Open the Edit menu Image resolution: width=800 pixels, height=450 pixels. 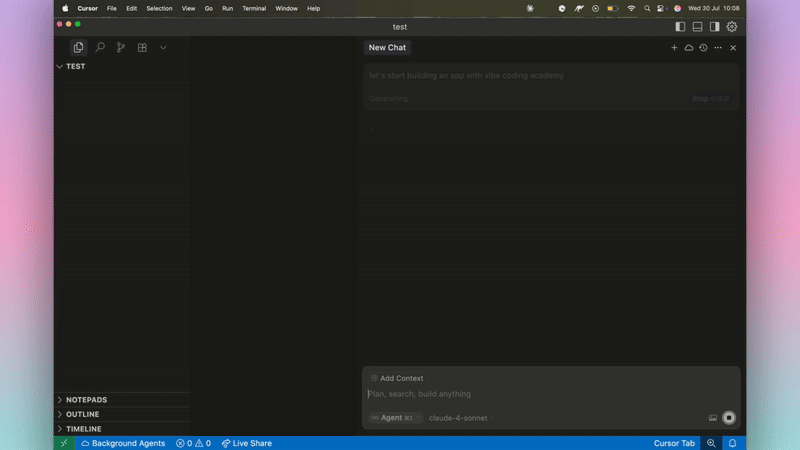132,8
